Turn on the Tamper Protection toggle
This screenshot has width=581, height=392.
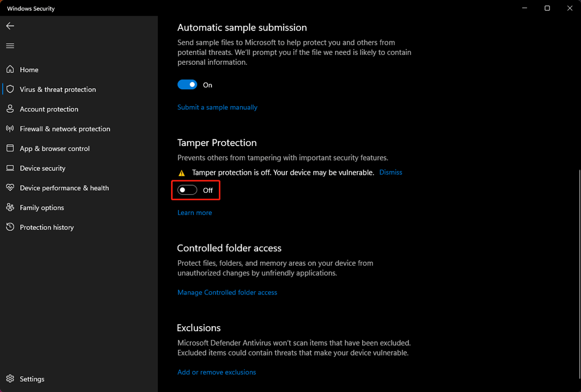pyautogui.click(x=187, y=190)
